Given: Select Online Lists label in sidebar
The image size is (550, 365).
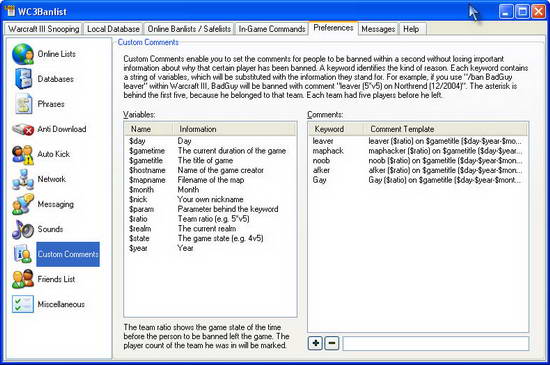Looking at the screenshot, I should [56, 54].
